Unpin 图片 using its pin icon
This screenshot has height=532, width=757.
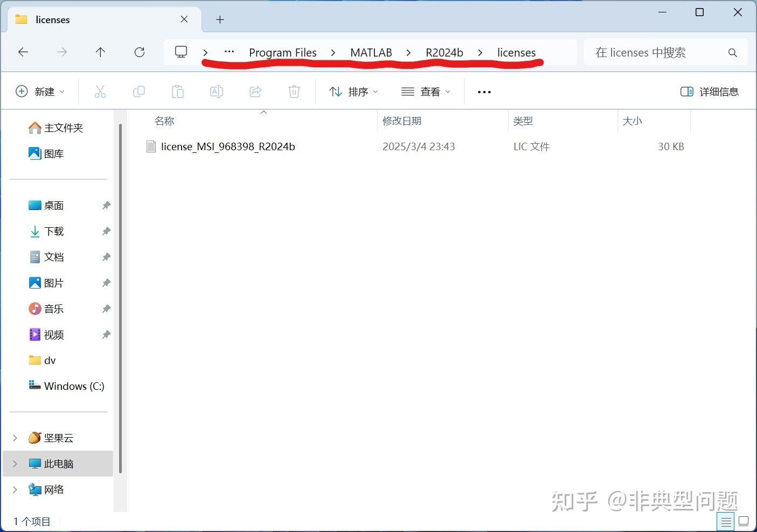pyautogui.click(x=106, y=283)
